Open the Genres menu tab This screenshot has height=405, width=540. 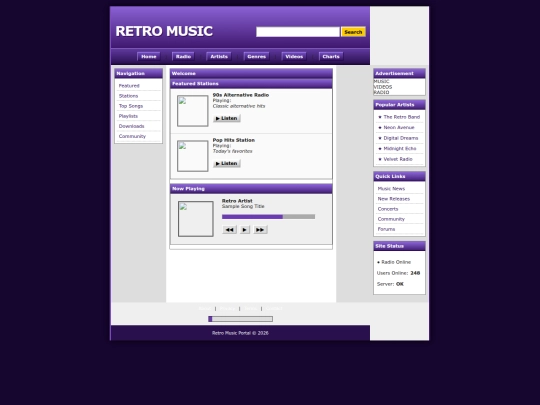click(x=256, y=56)
